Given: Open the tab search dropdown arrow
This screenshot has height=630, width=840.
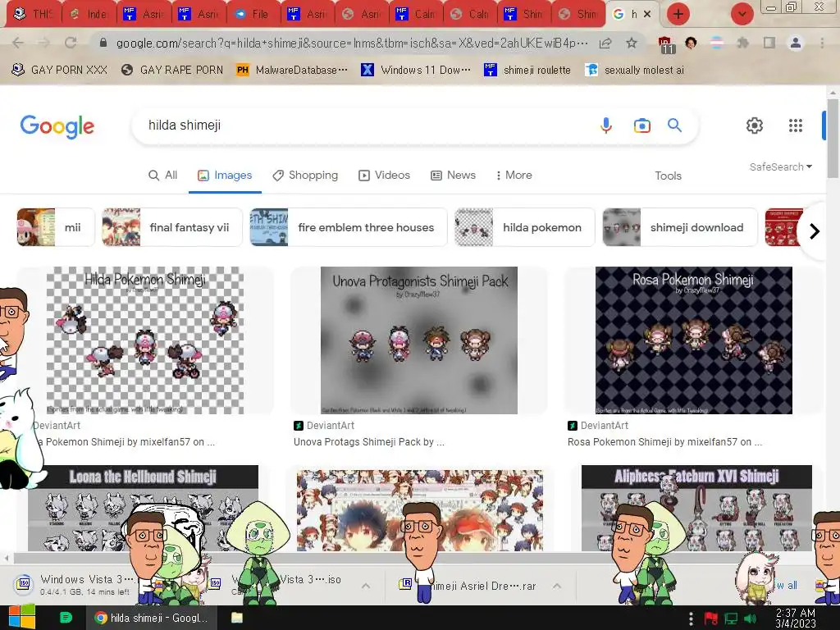Looking at the screenshot, I should click(742, 14).
